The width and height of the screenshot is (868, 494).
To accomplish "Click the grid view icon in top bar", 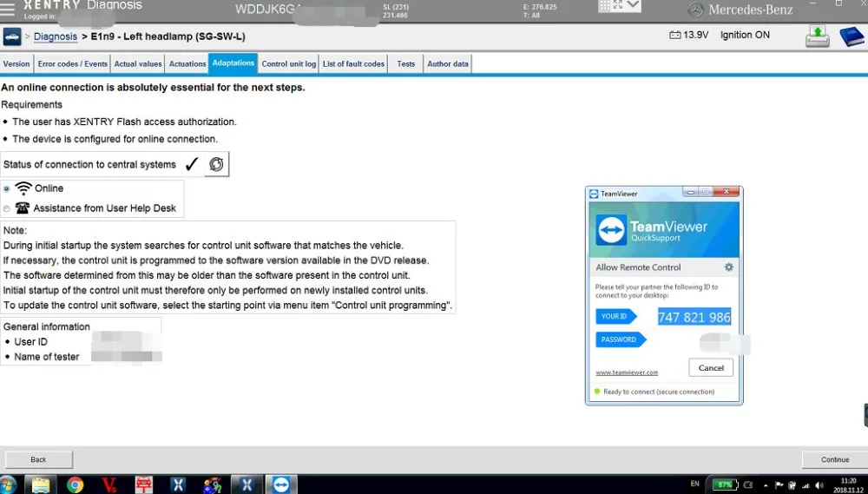I will click(x=604, y=5).
